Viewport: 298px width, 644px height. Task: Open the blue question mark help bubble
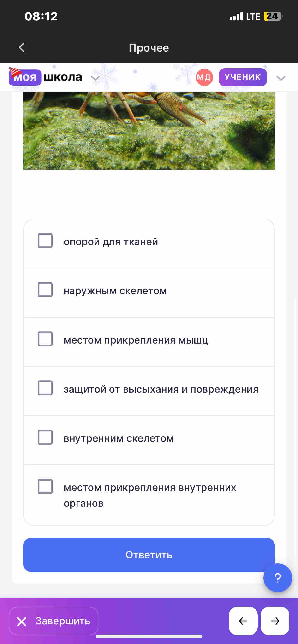click(278, 578)
